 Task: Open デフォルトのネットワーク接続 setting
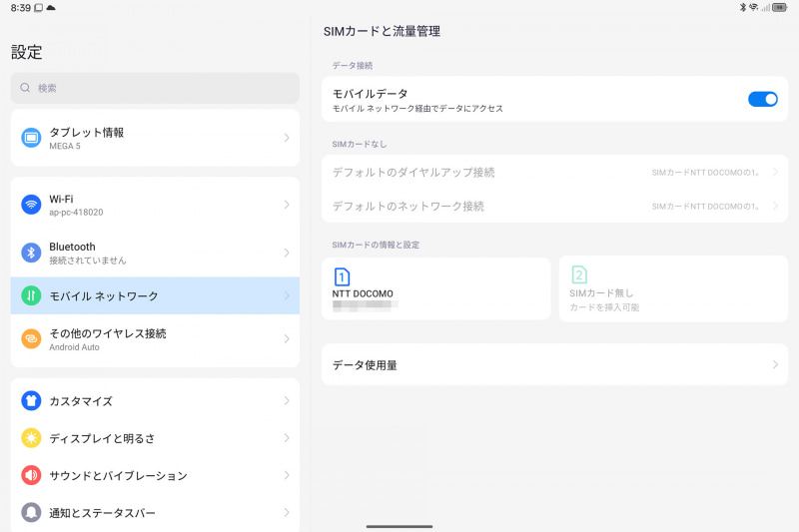(x=555, y=206)
